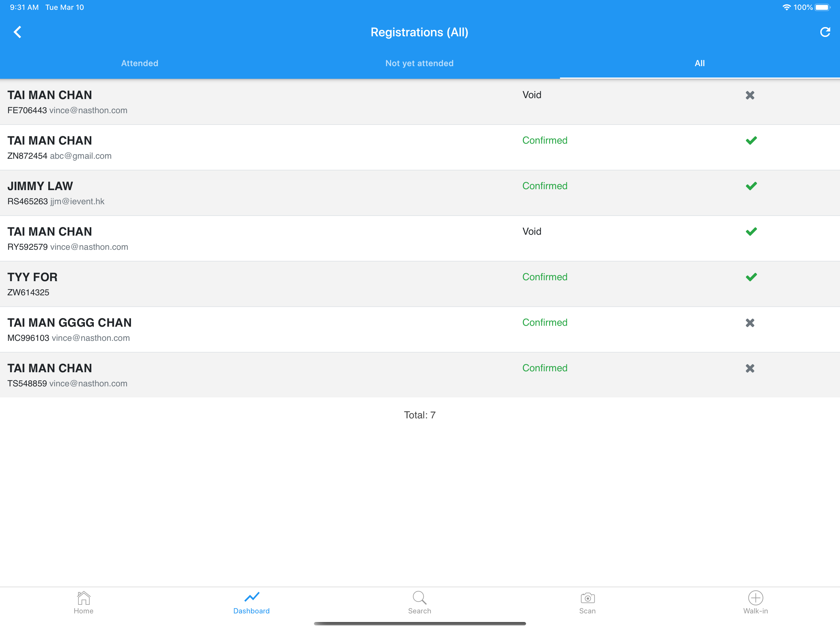The image size is (840, 630).
Task: Open the Home tab in bottom bar
Action: (84, 603)
